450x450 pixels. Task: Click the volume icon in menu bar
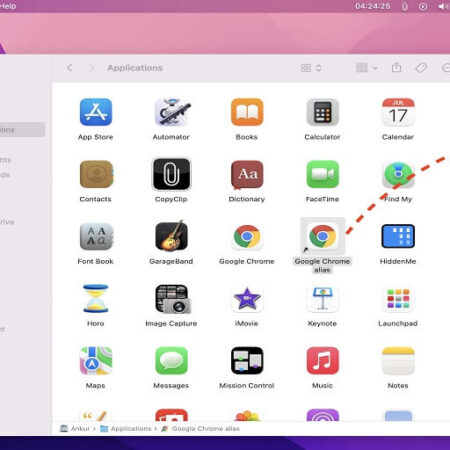click(x=443, y=6)
